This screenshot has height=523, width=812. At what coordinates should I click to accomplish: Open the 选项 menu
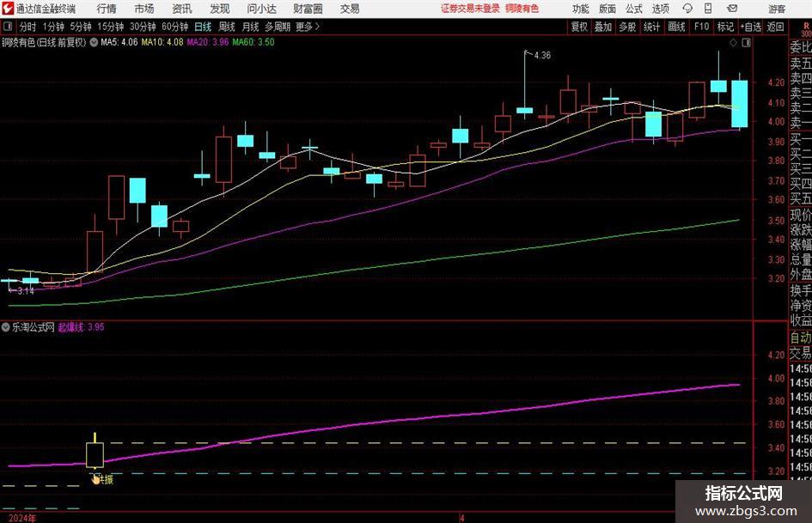(x=660, y=9)
